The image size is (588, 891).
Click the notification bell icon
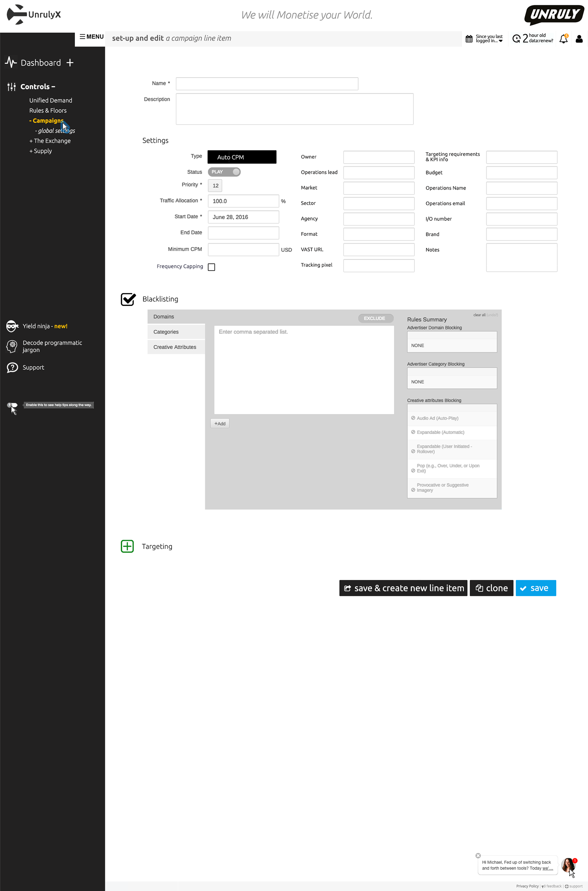[563, 39]
